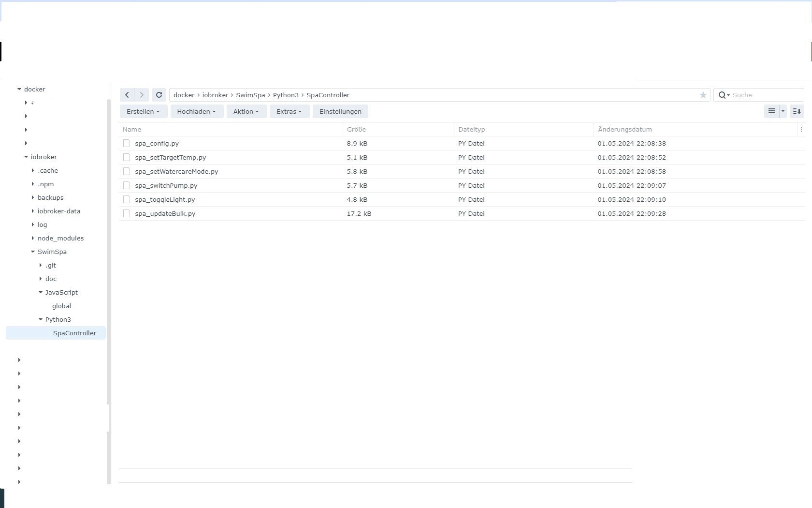Expand the .npm folder arrow

[x=33, y=184]
